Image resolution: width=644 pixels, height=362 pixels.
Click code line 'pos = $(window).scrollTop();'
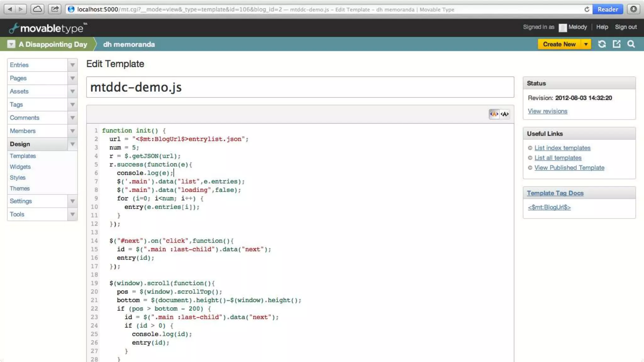(169, 292)
